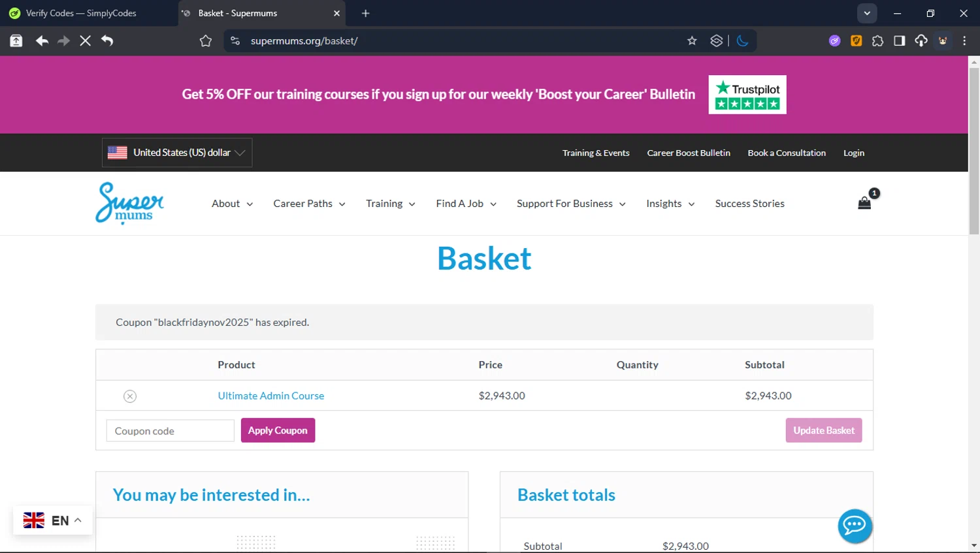980x553 pixels.
Task: Open the United States (US) dollar currency dropdown
Action: tap(177, 153)
